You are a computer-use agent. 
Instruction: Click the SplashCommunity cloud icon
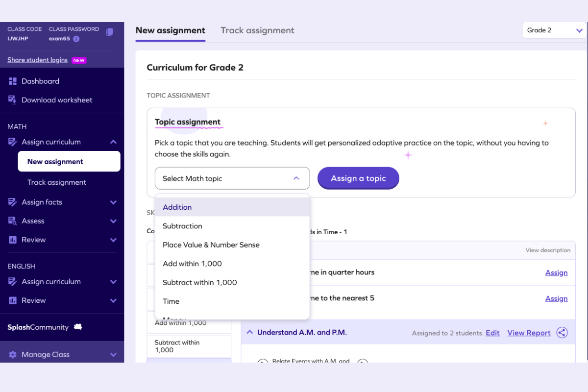[x=77, y=327]
